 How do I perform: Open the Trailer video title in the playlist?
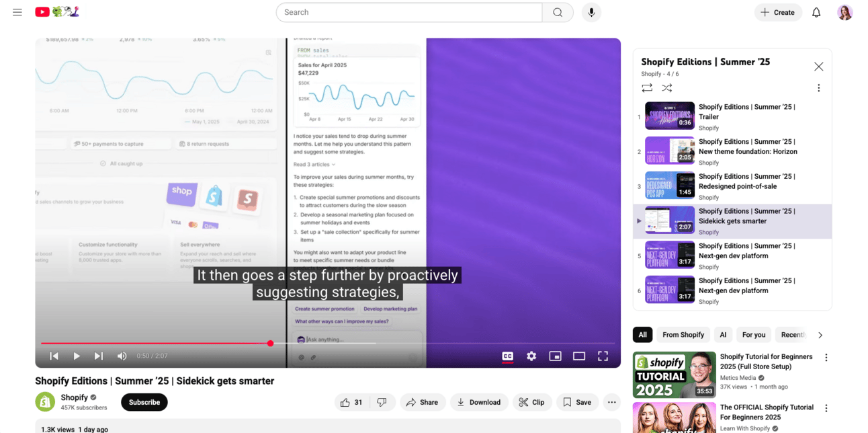tap(747, 112)
